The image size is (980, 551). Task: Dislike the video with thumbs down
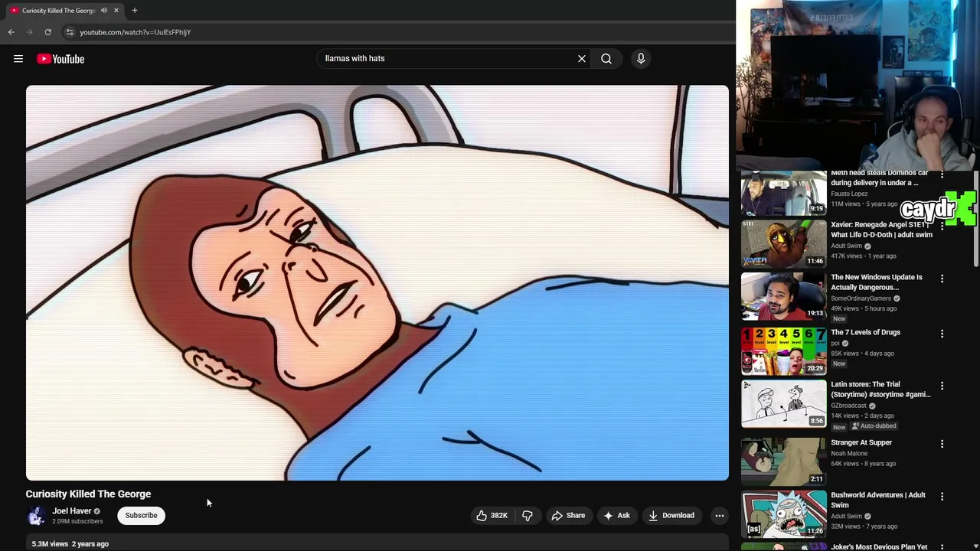tap(527, 515)
